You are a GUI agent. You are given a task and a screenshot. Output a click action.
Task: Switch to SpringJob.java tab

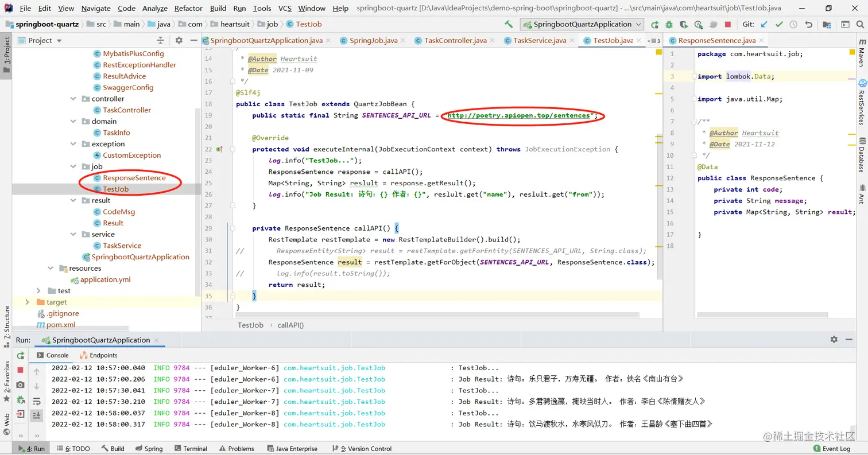(x=373, y=40)
